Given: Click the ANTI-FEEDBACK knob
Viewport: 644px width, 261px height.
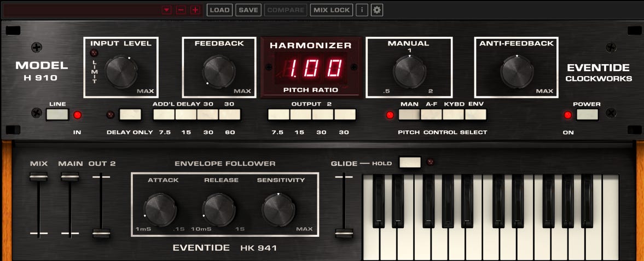Looking at the screenshot, I should point(517,72).
